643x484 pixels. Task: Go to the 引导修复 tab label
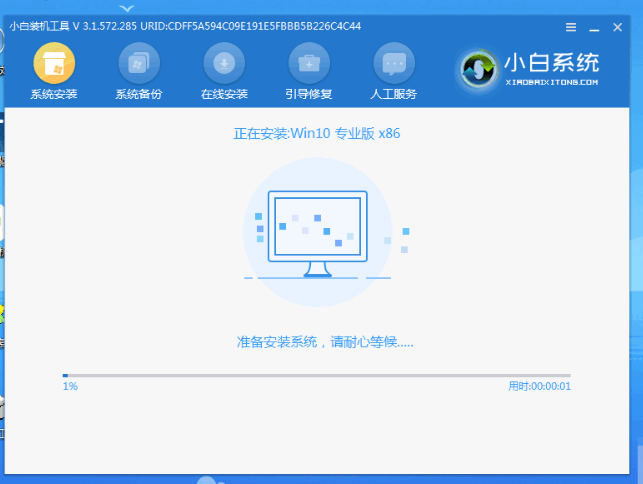pos(309,95)
